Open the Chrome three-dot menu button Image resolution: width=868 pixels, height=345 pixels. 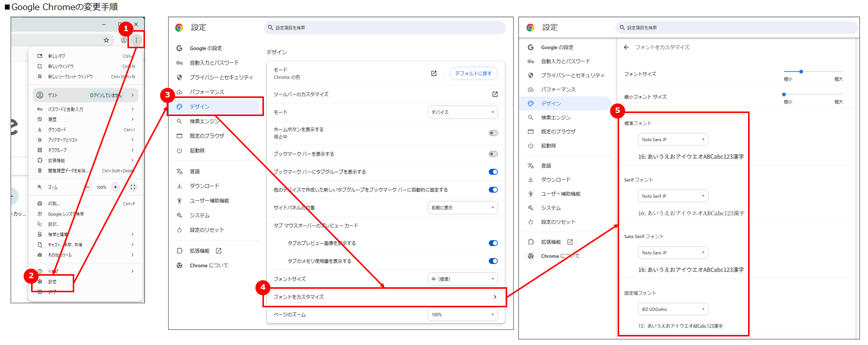(136, 40)
